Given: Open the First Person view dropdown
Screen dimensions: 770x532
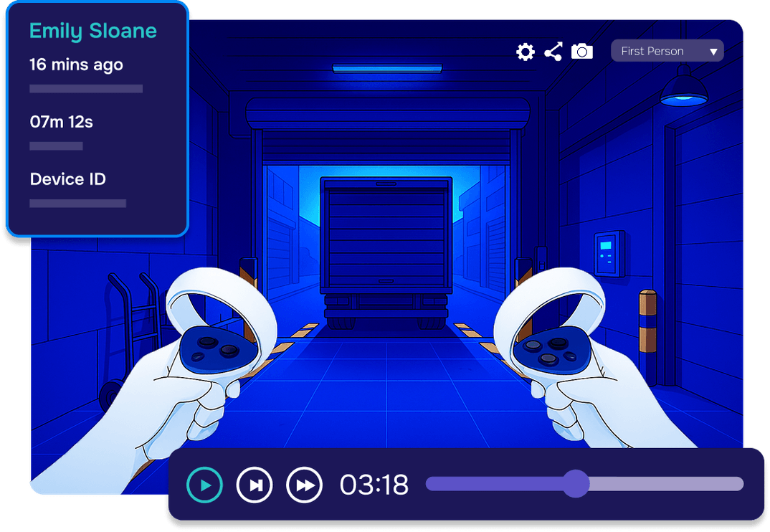Looking at the screenshot, I should 667,51.
